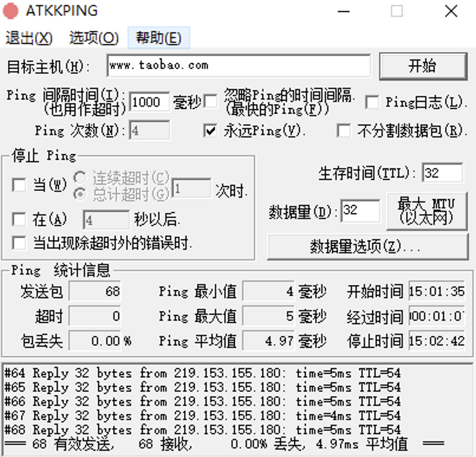The height and width of the screenshot is (457, 476).
Task: Click the red ATKKPING app icon
Action: (x=11, y=11)
